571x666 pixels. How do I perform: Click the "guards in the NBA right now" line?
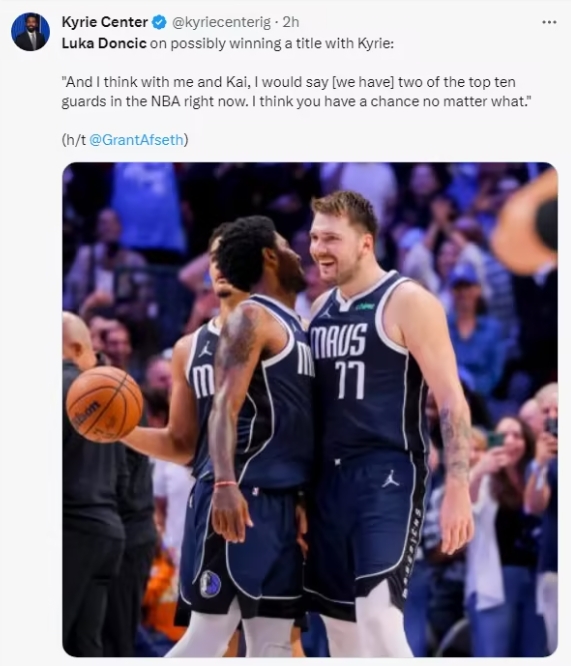click(x=297, y=101)
